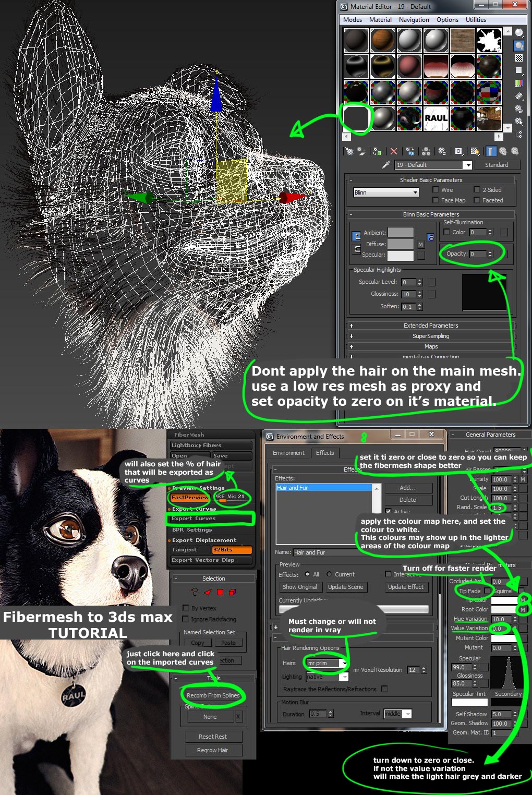Expand SuperSampling rollout
532x795 pixels.
(431, 336)
